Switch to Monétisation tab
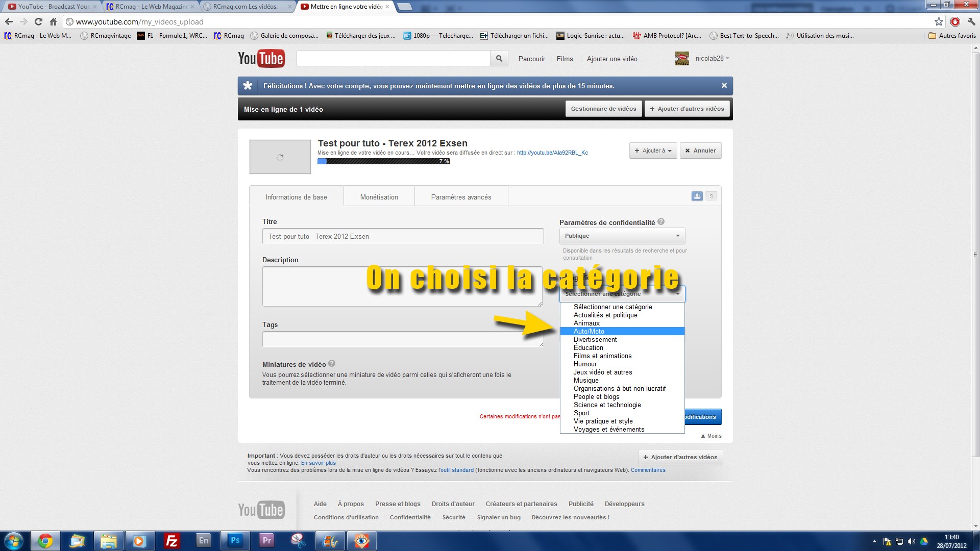980x551 pixels. point(379,197)
